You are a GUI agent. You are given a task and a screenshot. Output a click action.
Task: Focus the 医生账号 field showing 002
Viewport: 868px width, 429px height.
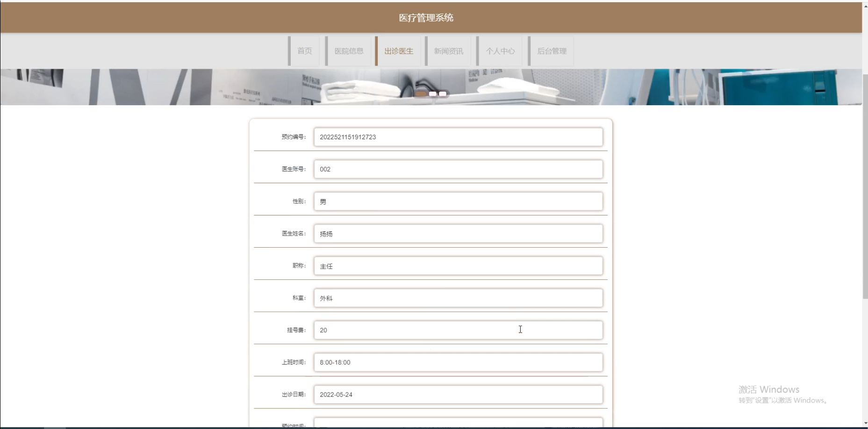[x=458, y=169]
